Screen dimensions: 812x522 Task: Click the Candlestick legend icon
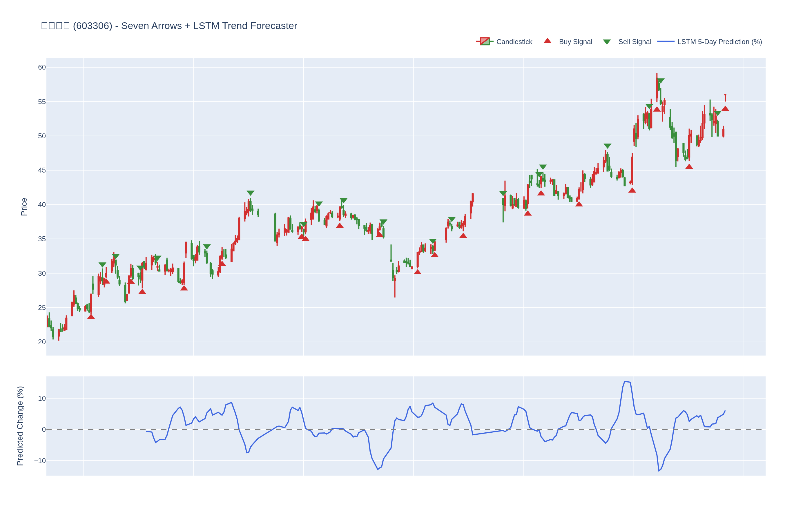click(x=484, y=41)
